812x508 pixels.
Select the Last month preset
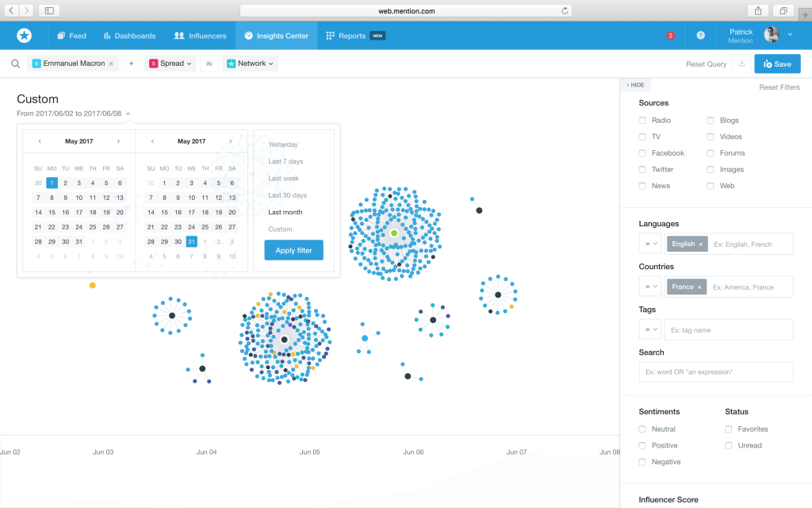(285, 212)
